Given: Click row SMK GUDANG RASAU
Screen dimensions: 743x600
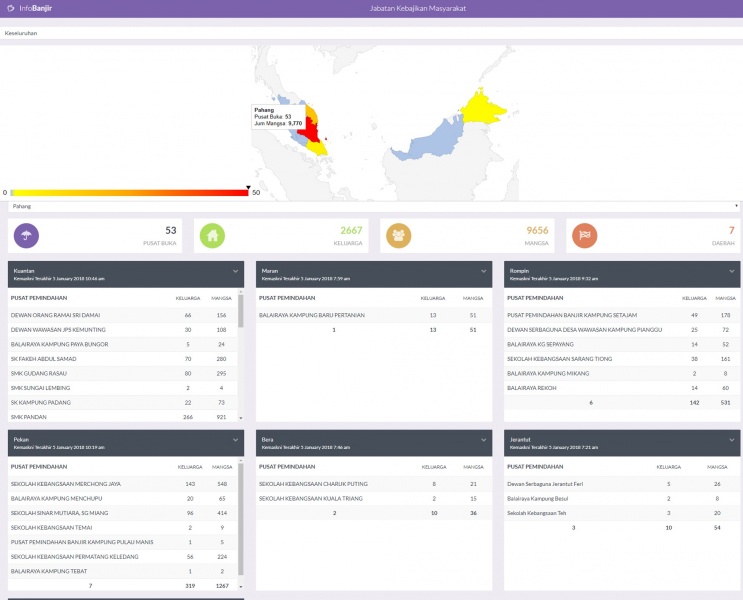Looking at the screenshot, I should coord(123,373).
